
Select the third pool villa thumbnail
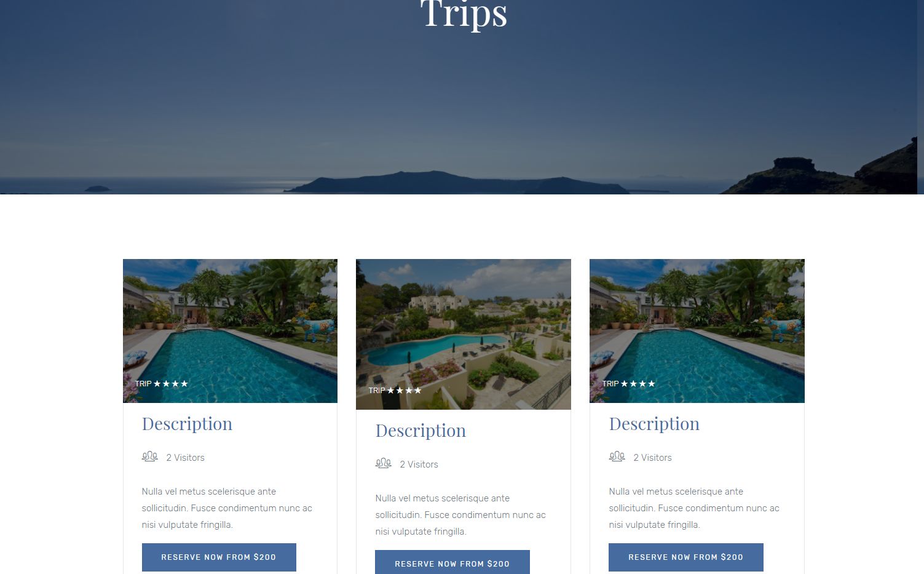pos(697,331)
